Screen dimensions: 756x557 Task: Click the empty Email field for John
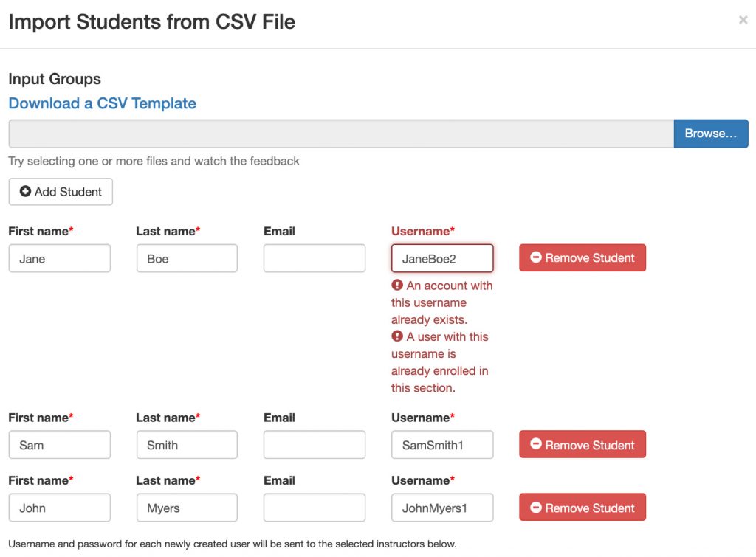pyautogui.click(x=315, y=508)
